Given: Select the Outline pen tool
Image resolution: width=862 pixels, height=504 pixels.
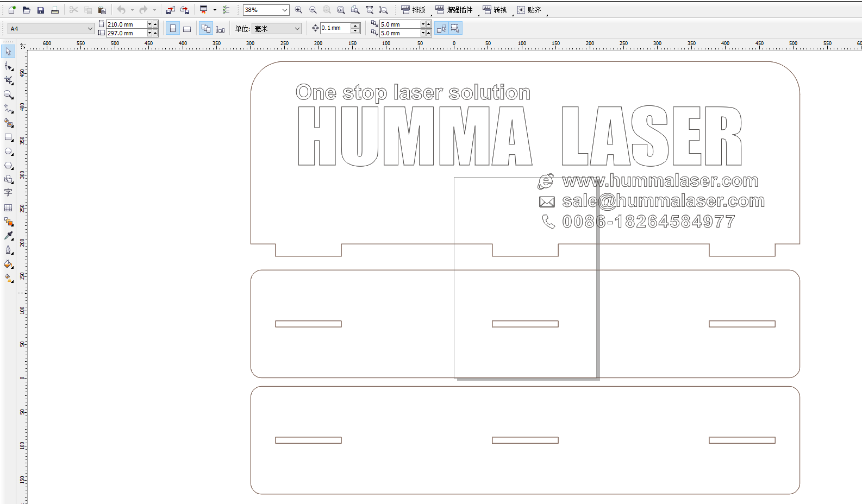Looking at the screenshot, I should [x=8, y=250].
